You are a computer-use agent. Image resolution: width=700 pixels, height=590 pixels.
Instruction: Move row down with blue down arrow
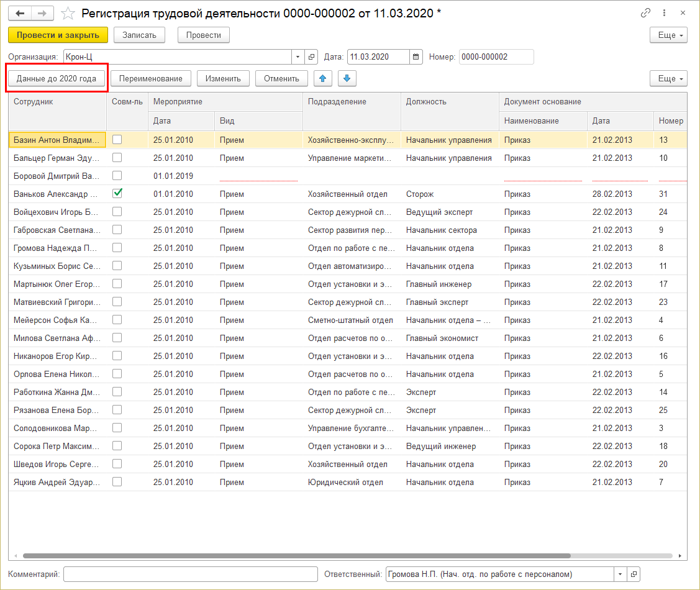[347, 78]
